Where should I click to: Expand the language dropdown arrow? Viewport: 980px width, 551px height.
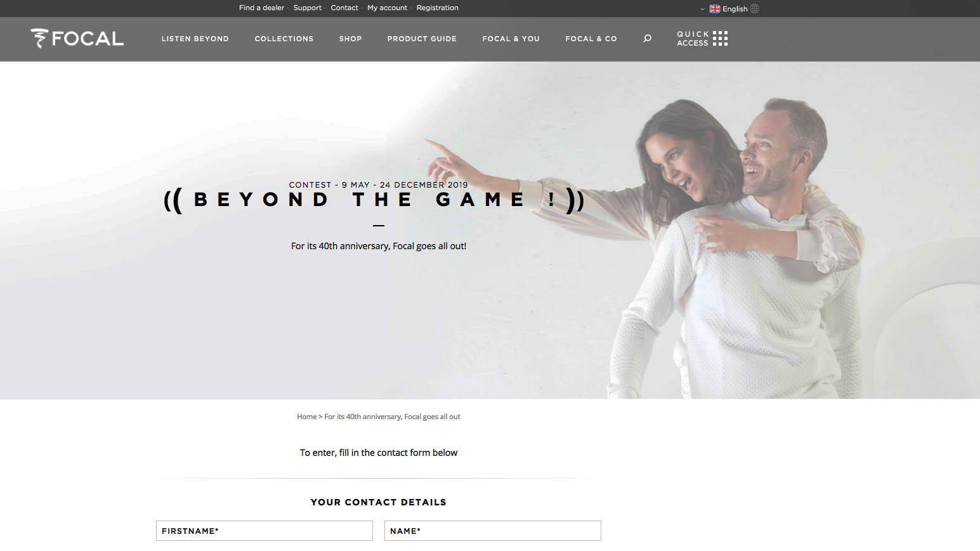702,9
